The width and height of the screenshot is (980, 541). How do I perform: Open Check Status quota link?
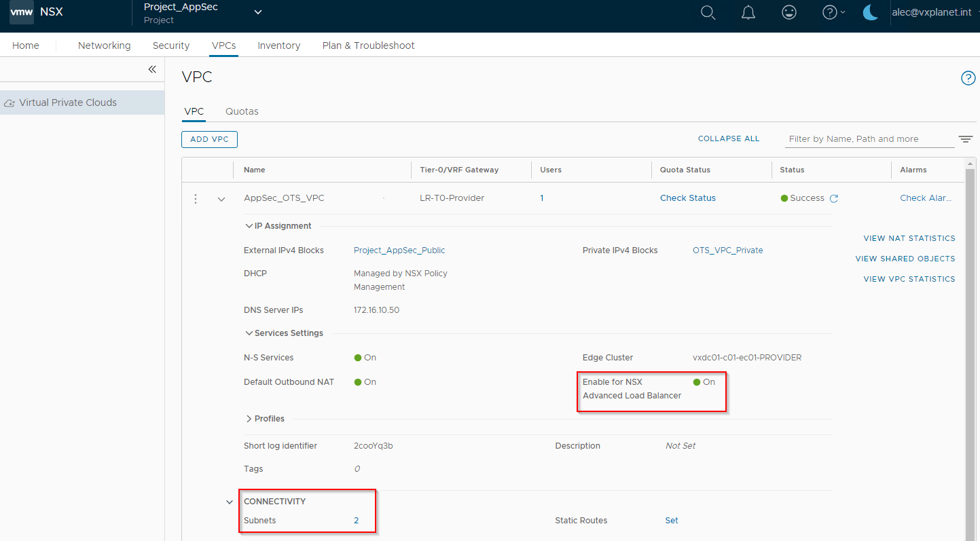pyautogui.click(x=688, y=198)
